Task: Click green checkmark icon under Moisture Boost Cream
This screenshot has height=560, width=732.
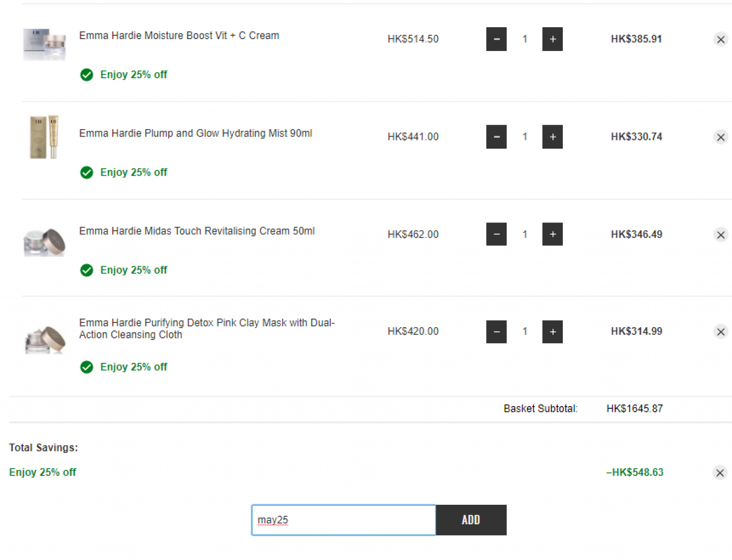Action: coord(87,75)
